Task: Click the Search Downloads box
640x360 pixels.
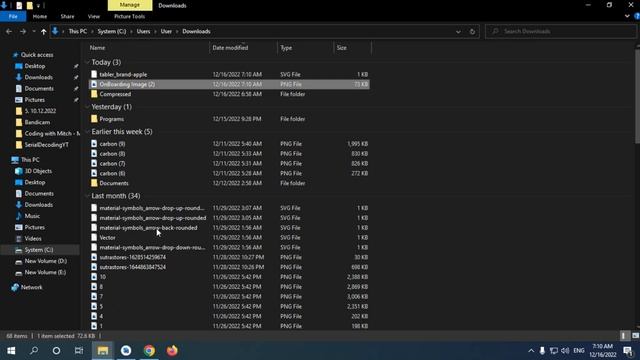Action: tap(561, 31)
